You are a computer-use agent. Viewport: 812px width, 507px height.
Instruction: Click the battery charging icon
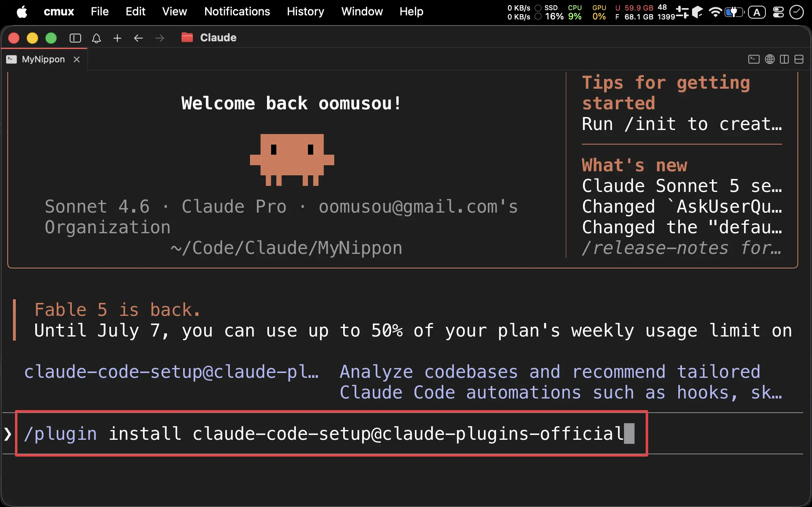pos(735,12)
